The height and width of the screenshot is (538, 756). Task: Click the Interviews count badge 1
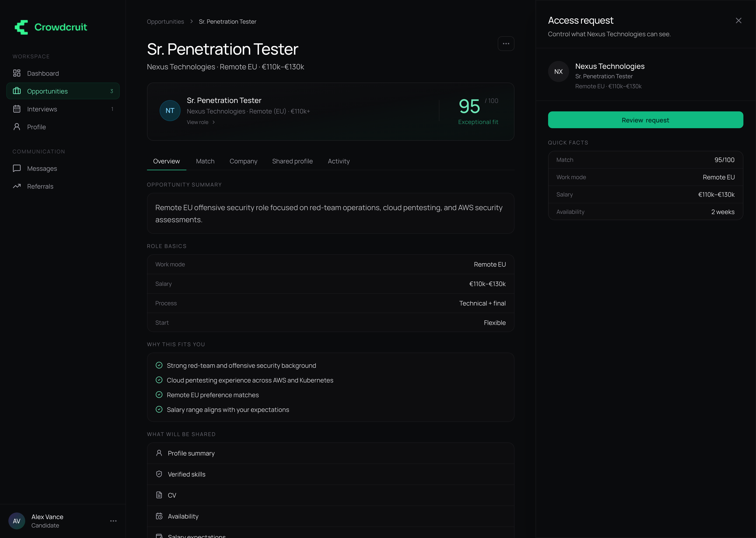pyautogui.click(x=112, y=109)
